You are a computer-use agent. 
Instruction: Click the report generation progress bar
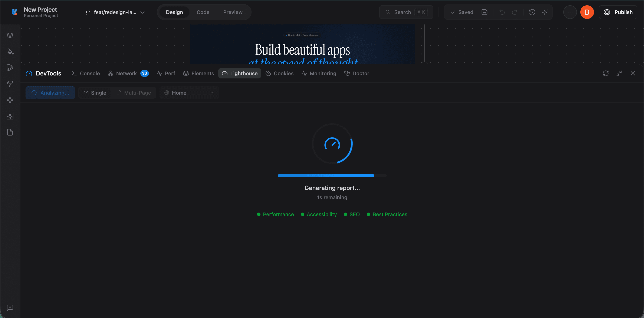pyautogui.click(x=332, y=176)
